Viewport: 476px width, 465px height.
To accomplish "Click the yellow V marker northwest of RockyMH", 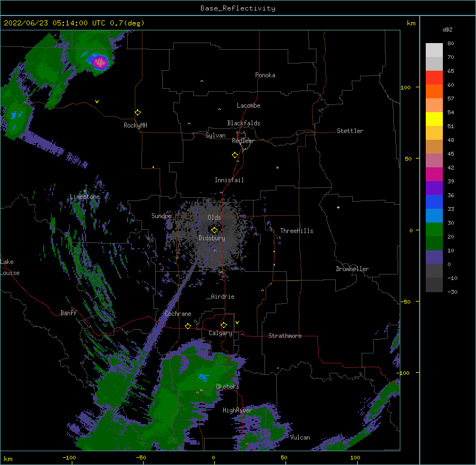I will pos(97,102).
